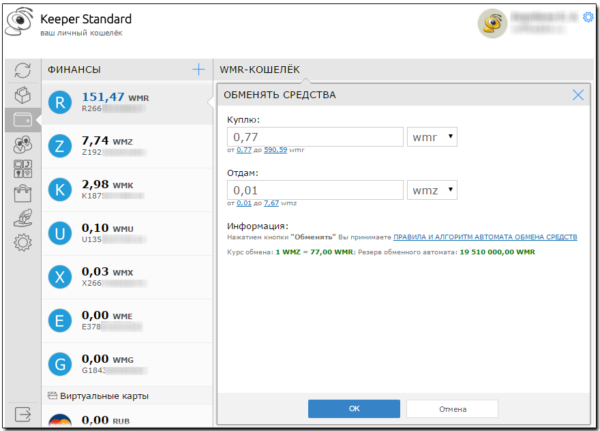Viewport: 600px width, 431px height.
Task: Select the Z wallet circle icon
Action: pyautogui.click(x=60, y=146)
